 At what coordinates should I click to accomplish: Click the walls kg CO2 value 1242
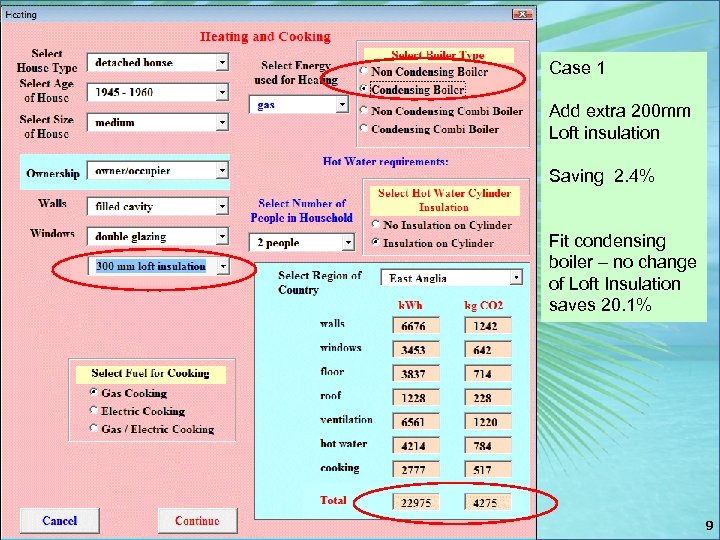pos(488,326)
